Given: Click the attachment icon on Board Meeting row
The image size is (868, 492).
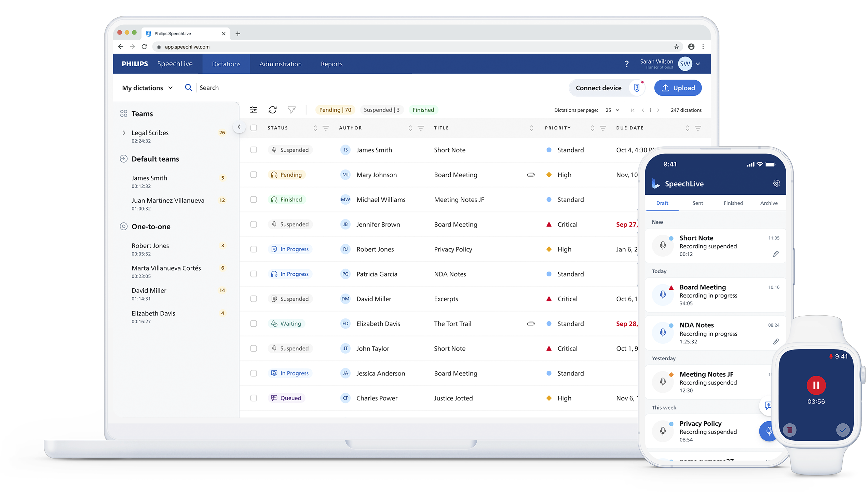Looking at the screenshot, I should [530, 175].
